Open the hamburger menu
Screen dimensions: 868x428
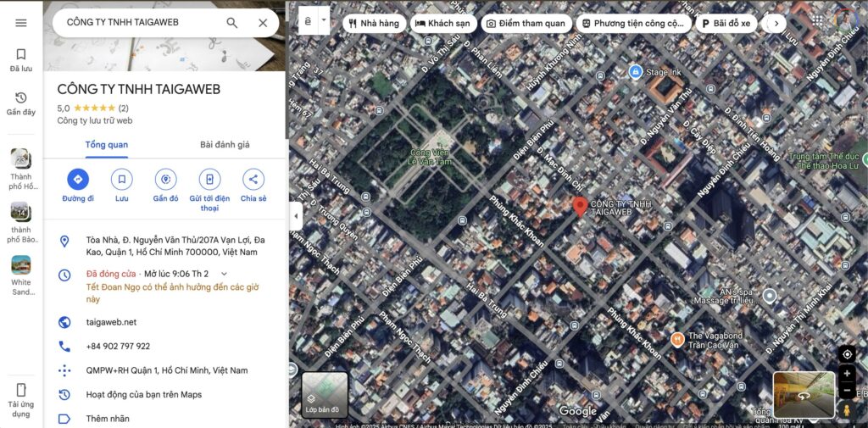(21, 23)
